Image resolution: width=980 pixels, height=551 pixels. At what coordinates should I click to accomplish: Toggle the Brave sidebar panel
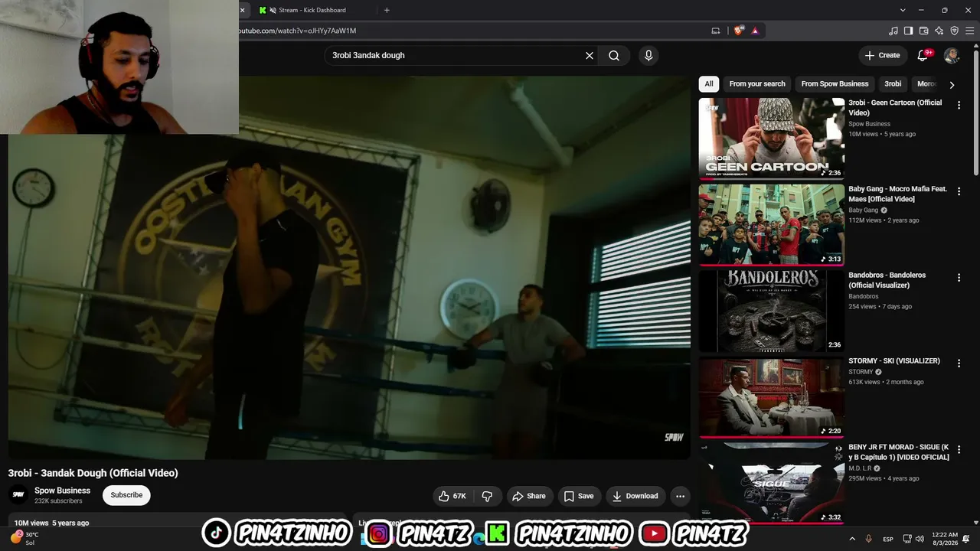(x=909, y=31)
